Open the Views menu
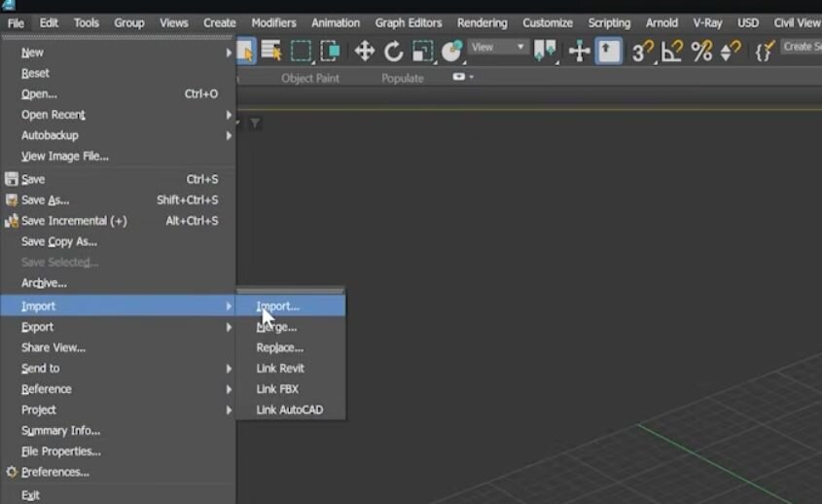 tap(173, 23)
